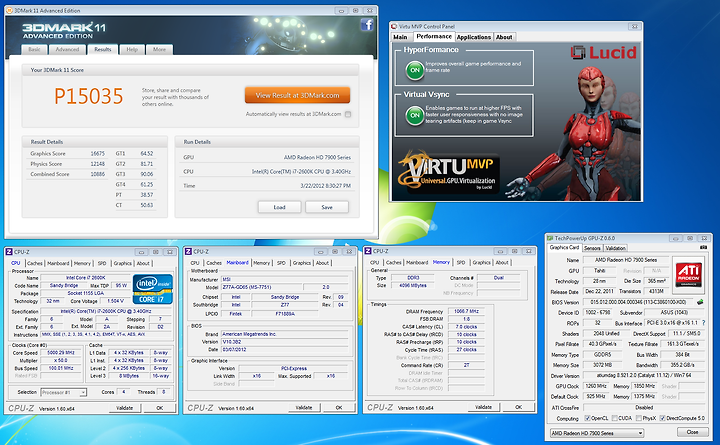
Task: Switch to the Advanced tab in 3DMark 11
Action: point(67,49)
